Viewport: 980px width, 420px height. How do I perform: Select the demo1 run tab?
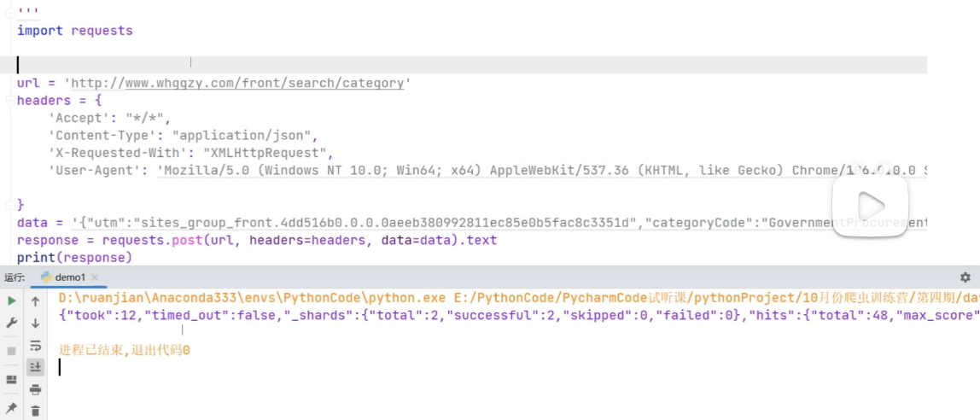click(x=69, y=277)
